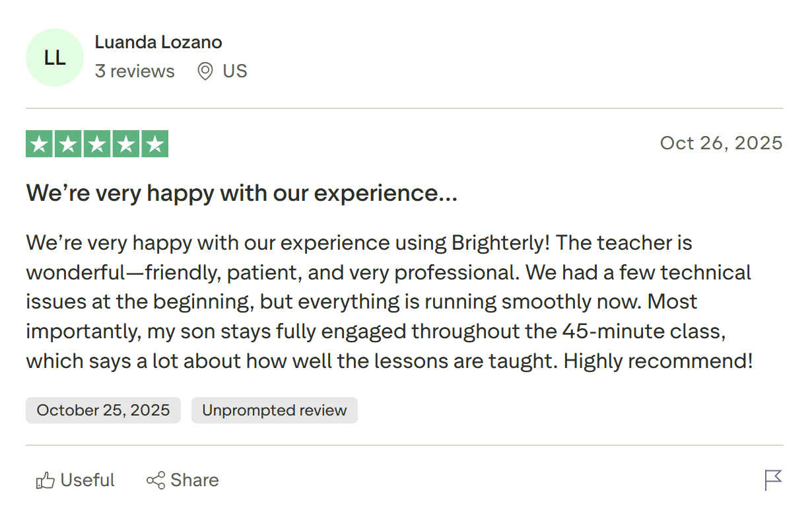This screenshot has height=510, width=812.
Task: Click the thumbs-up Useful icon
Action: (45, 480)
